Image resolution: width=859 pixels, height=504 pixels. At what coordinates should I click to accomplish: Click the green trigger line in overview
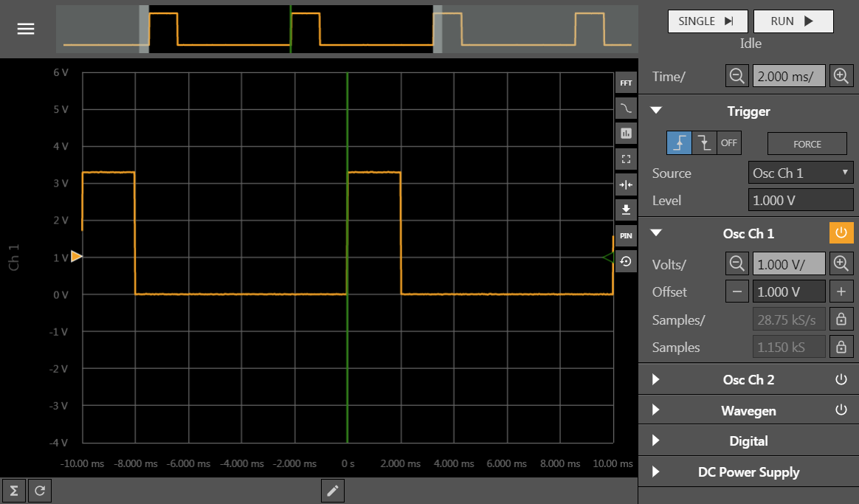pos(291,29)
